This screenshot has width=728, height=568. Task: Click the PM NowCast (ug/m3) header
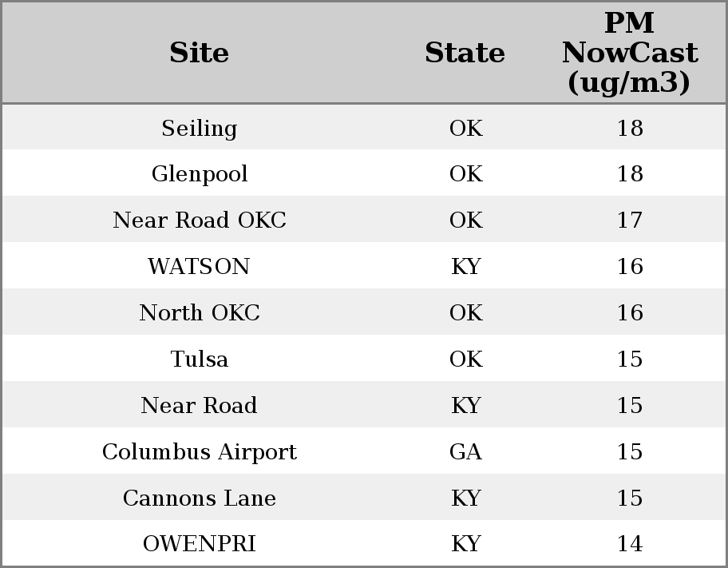pyautogui.click(x=629, y=53)
